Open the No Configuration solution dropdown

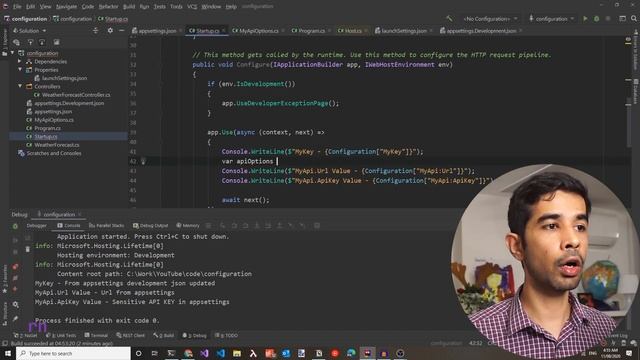490,19
